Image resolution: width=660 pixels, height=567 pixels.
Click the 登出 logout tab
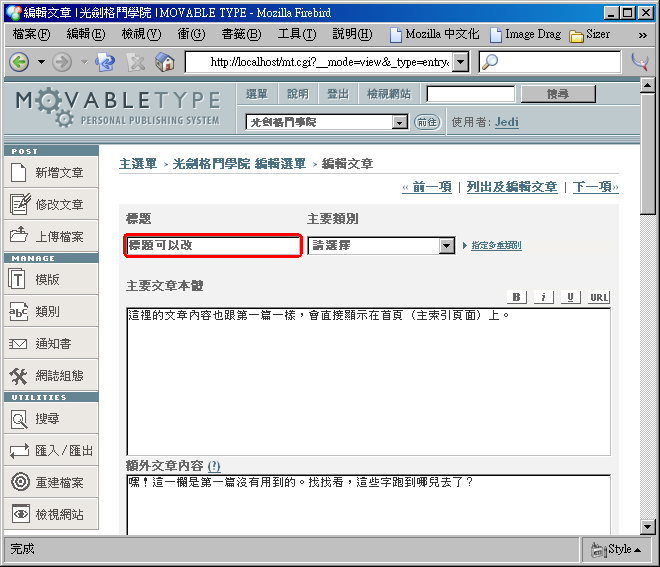point(338,94)
